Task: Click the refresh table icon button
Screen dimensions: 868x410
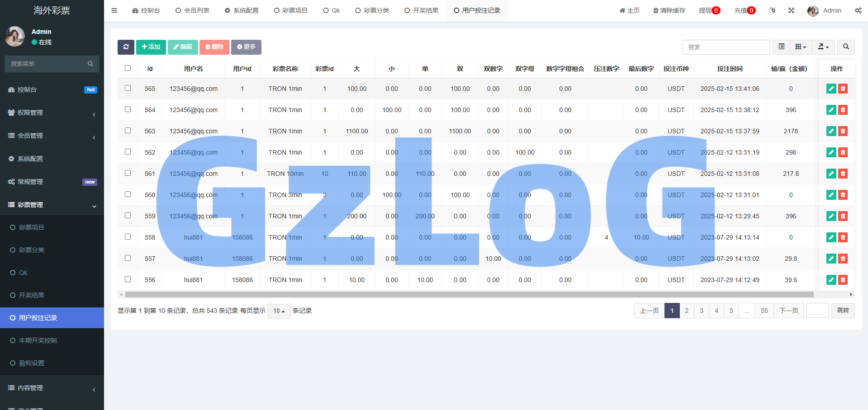Action: tap(126, 47)
